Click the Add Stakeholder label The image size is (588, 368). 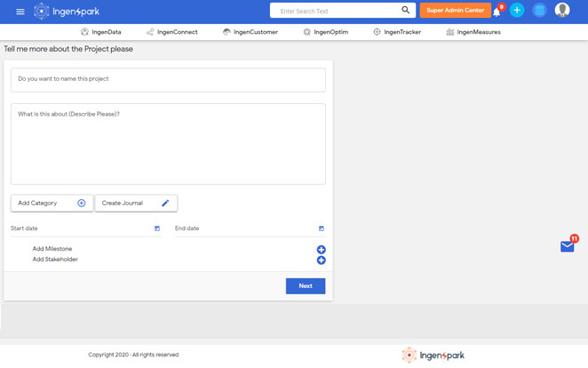coord(55,260)
